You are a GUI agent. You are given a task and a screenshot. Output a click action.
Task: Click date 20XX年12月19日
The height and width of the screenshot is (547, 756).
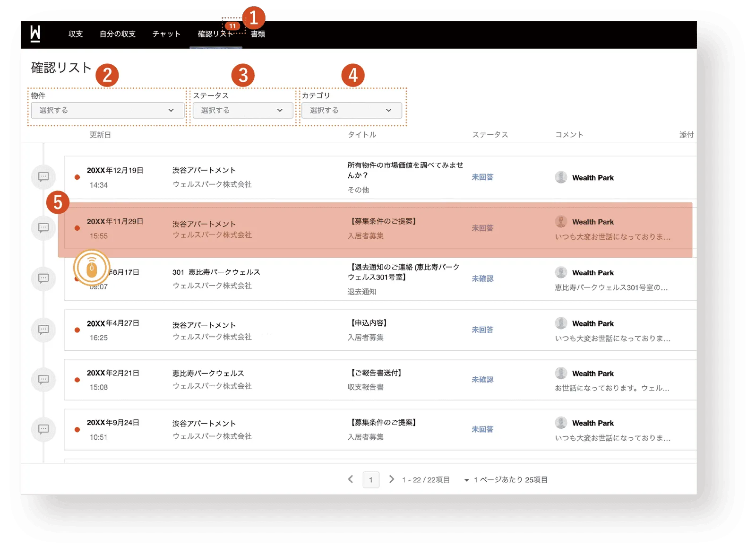115,170
